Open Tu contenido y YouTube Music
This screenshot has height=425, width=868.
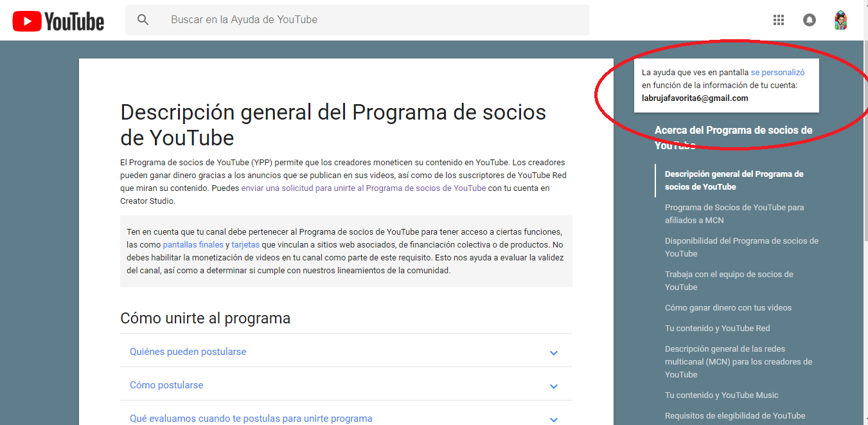[x=722, y=395]
